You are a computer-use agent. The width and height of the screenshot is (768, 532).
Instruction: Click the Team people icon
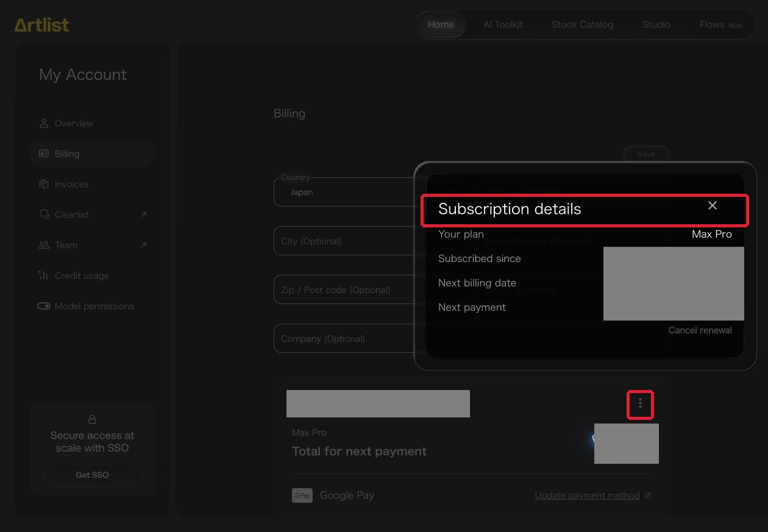coord(44,245)
